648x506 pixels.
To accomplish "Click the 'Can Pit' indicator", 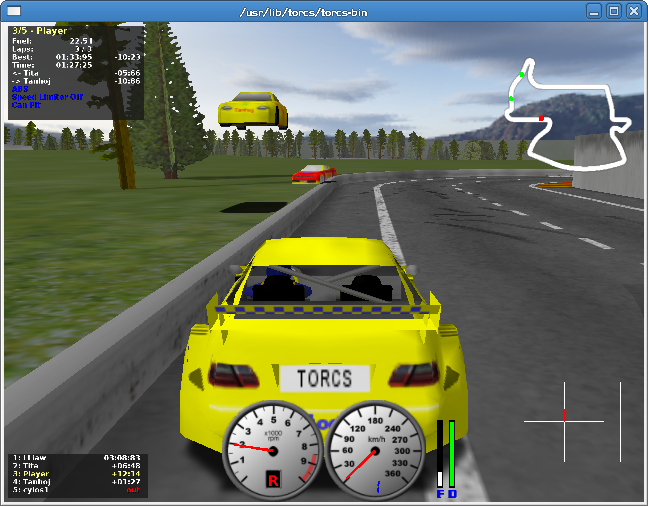I will 26,105.
